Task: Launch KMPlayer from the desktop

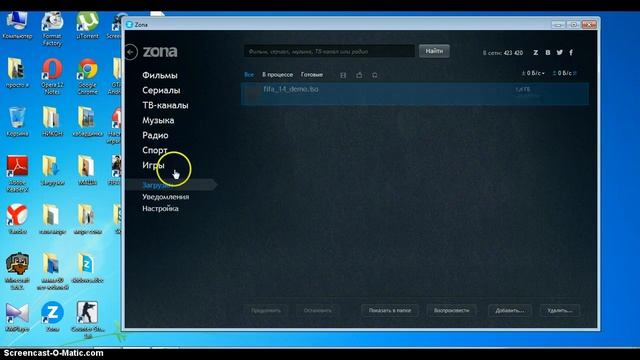Action: 17,317
